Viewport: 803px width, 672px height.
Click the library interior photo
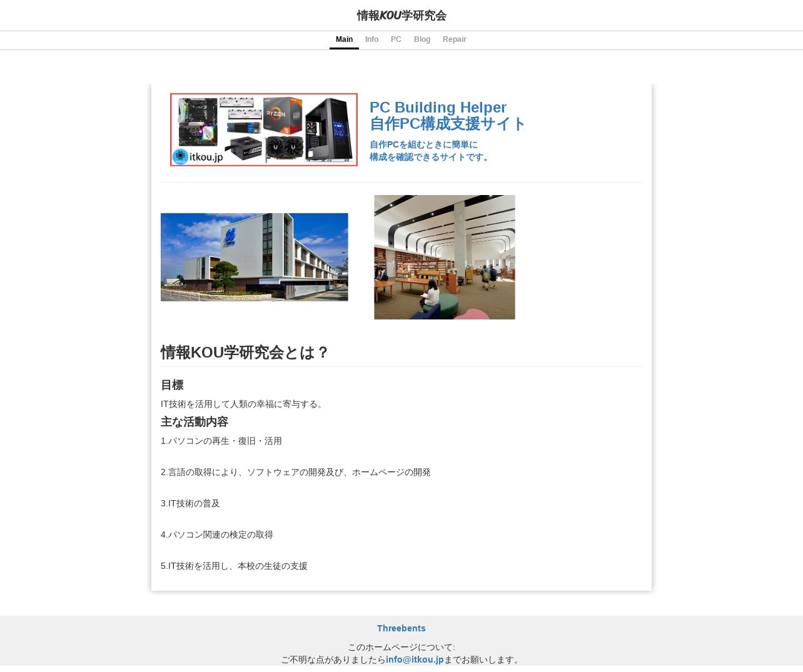click(445, 257)
